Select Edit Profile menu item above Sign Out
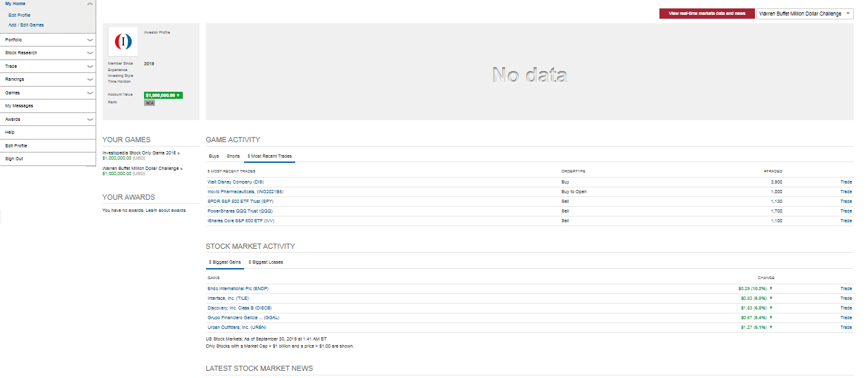The image size is (868, 378). tap(16, 145)
